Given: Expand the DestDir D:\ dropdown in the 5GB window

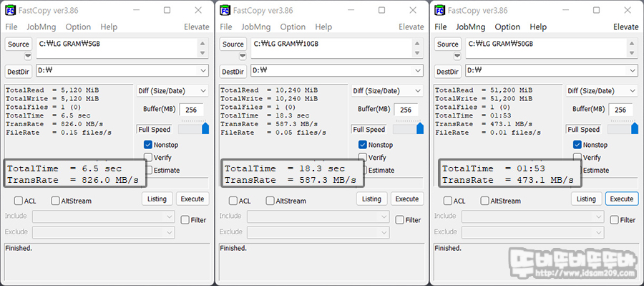Looking at the screenshot, I should [x=203, y=70].
